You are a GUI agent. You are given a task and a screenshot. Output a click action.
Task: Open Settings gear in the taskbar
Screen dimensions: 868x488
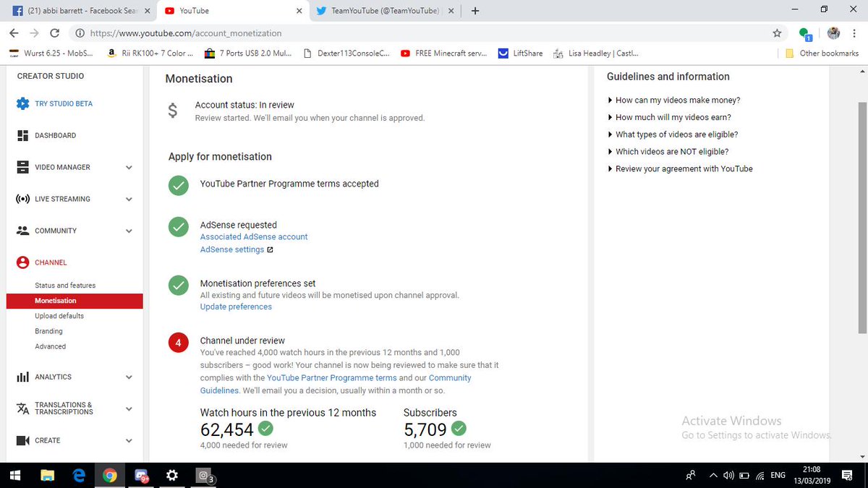click(x=172, y=475)
